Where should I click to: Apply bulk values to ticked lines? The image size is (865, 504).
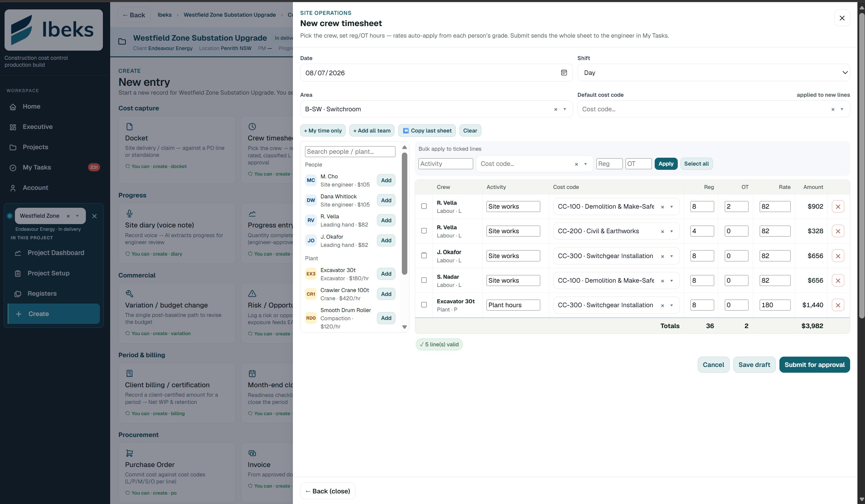coord(666,164)
